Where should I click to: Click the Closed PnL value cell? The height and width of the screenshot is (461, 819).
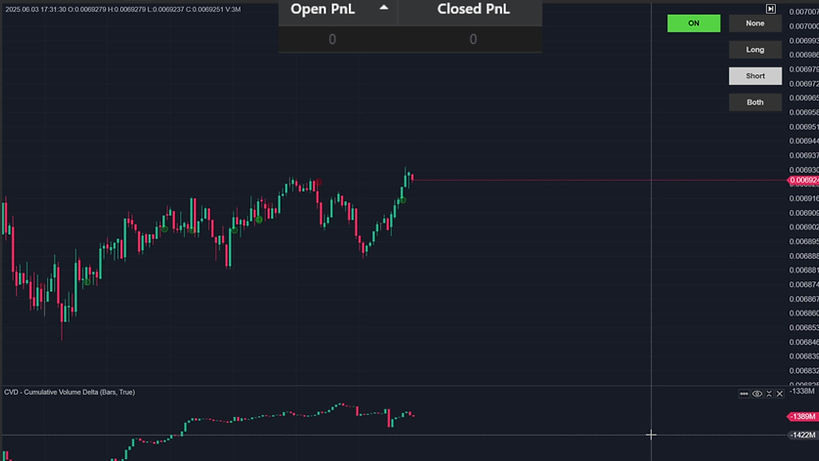tap(473, 40)
